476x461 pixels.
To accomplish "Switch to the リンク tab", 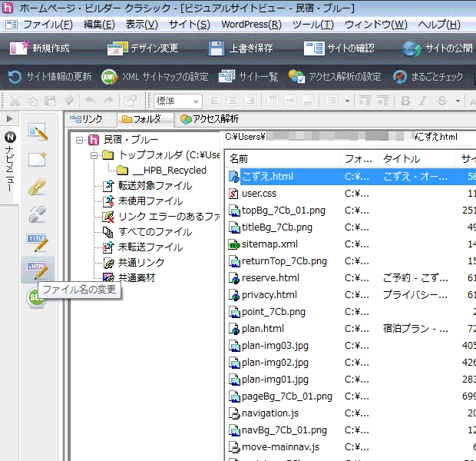I will pos(85,119).
